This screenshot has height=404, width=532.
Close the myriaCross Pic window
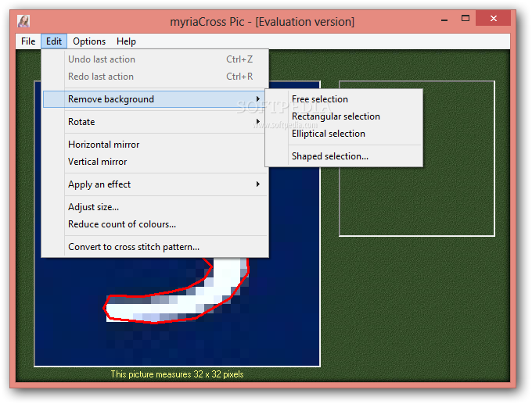tap(494, 18)
